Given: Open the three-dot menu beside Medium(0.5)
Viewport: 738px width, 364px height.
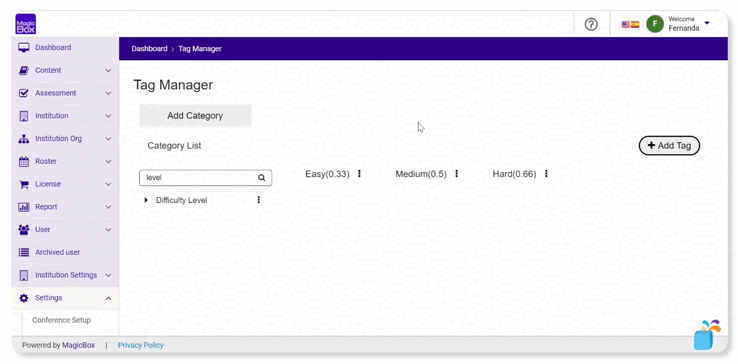Looking at the screenshot, I should point(457,174).
